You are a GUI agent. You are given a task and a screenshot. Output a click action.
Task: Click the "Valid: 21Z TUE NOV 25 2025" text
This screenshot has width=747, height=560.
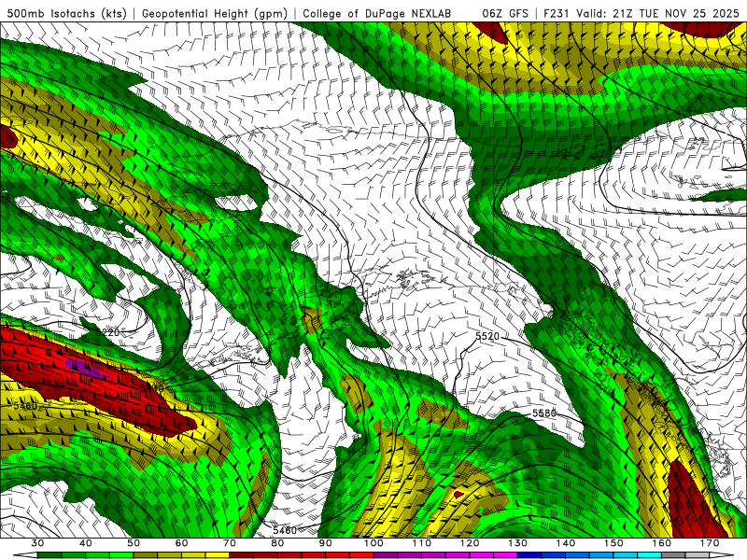coord(658,13)
